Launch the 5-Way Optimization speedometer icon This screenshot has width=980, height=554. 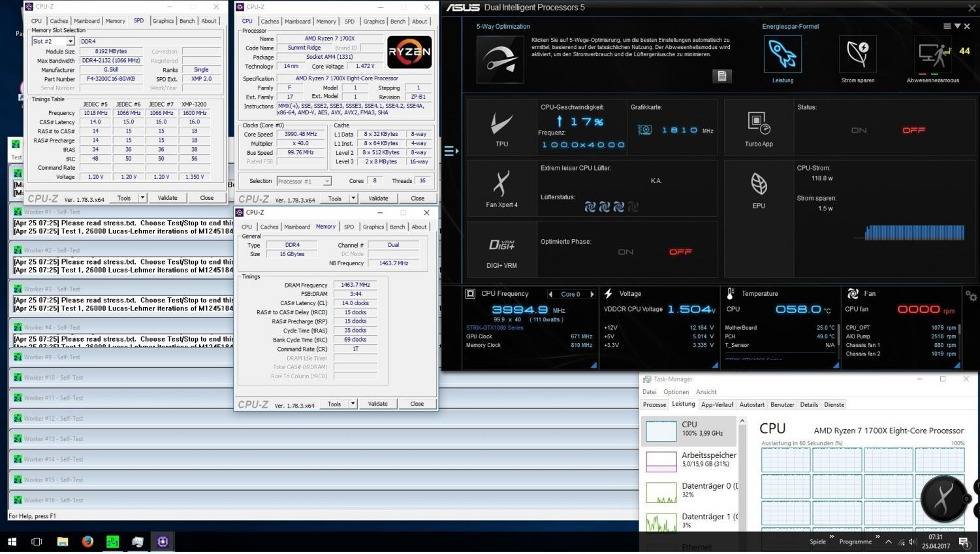500,59
